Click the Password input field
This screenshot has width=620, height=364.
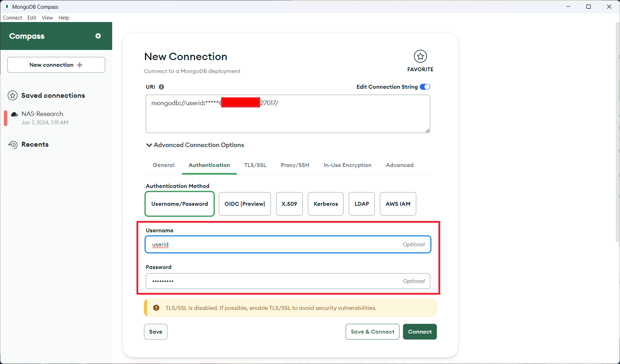tap(288, 281)
